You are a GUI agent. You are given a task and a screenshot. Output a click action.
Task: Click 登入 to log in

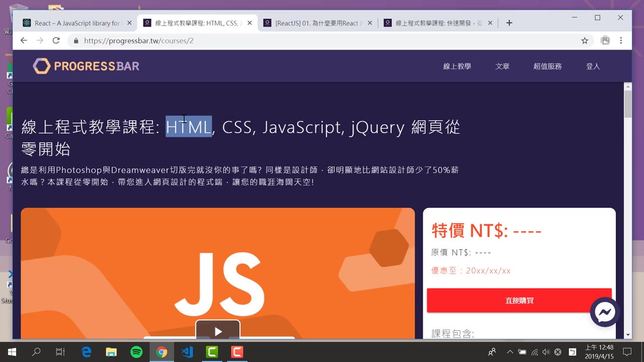(x=593, y=66)
